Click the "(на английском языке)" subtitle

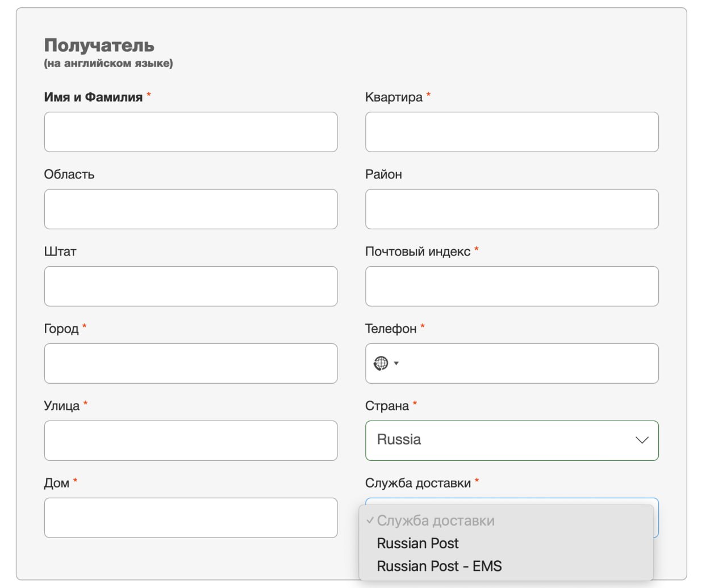click(x=108, y=64)
